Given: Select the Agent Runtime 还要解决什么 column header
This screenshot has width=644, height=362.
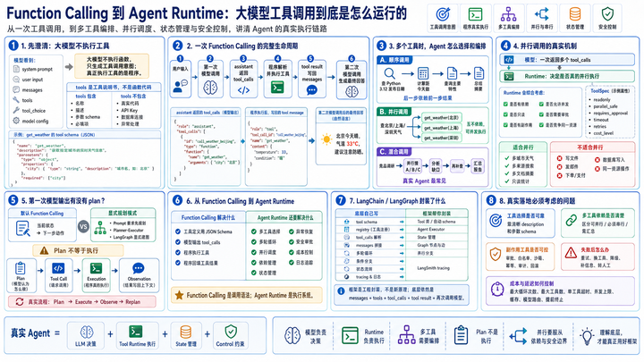Looking at the screenshot, I should click(x=285, y=217).
